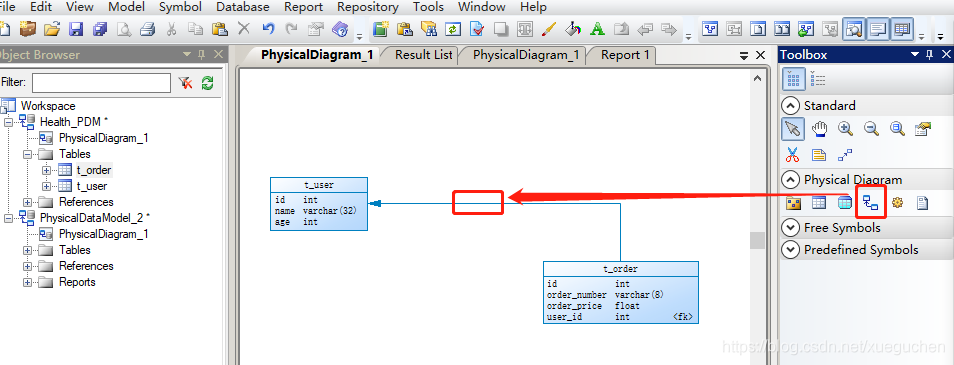Screen dimensions: 954x365
Task: Select the File tool in Physical Diagram section
Action: (x=923, y=203)
